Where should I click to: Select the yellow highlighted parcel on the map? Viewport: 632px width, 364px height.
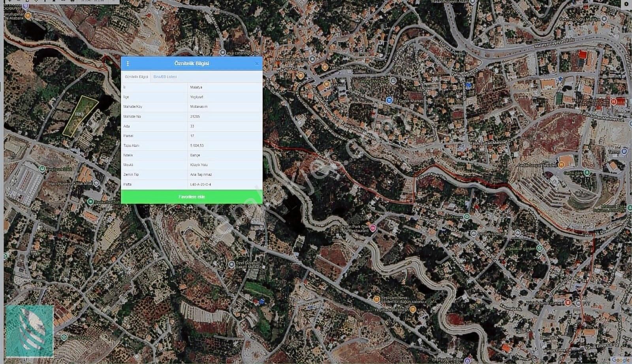pyautogui.click(x=80, y=116)
